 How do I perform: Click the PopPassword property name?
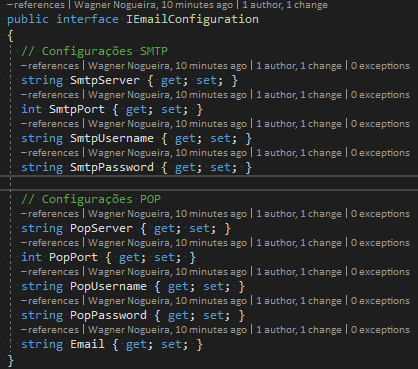pyautogui.click(x=108, y=315)
